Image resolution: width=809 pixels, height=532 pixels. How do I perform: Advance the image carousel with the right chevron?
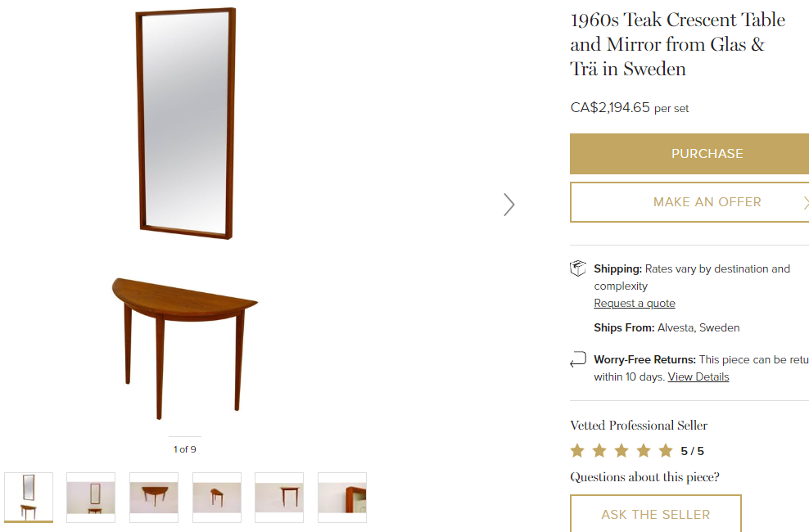pyautogui.click(x=509, y=205)
